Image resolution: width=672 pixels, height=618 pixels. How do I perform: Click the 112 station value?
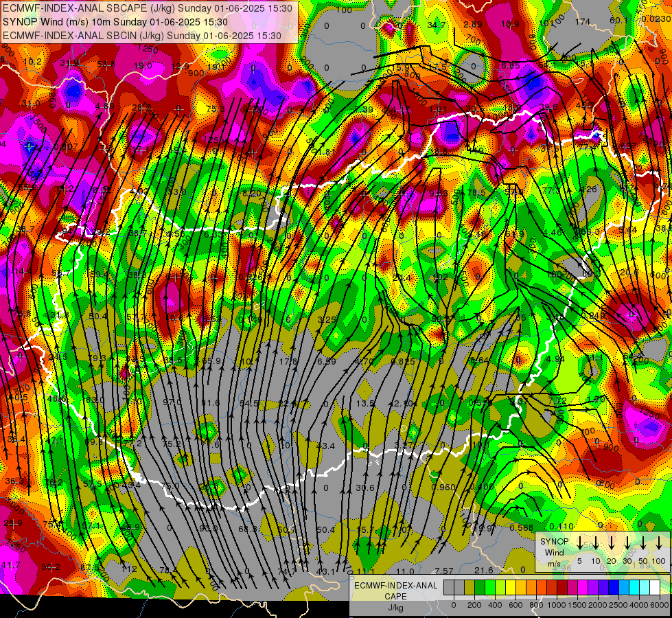click(130, 569)
